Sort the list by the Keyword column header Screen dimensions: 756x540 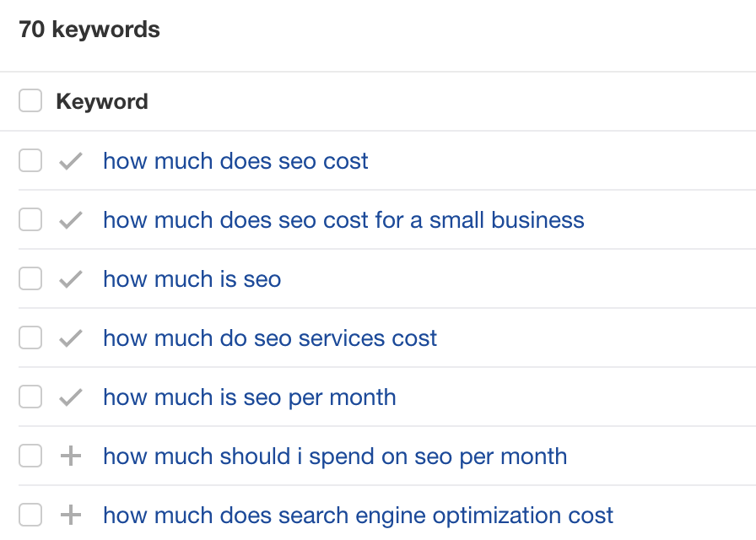[x=101, y=101]
